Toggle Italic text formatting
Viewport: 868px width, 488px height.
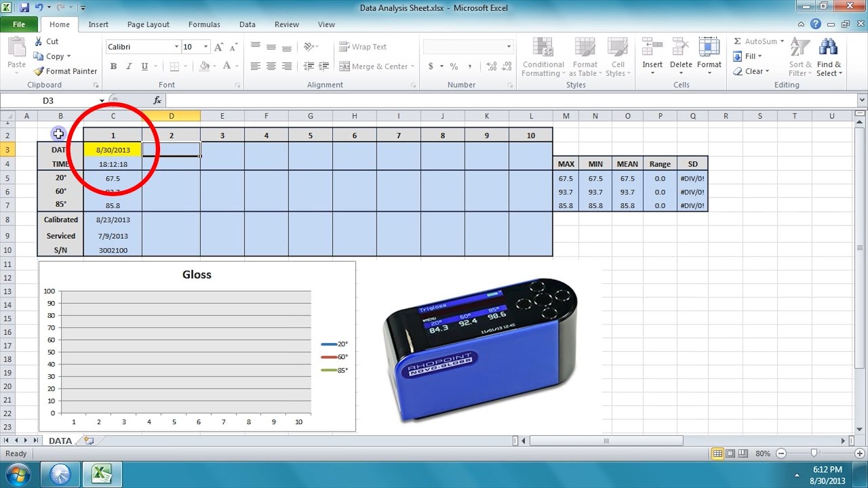[x=129, y=66]
